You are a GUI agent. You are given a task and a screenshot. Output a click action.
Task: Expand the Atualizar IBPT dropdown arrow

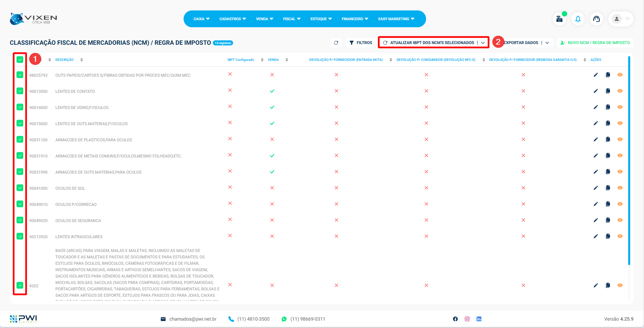(x=483, y=43)
